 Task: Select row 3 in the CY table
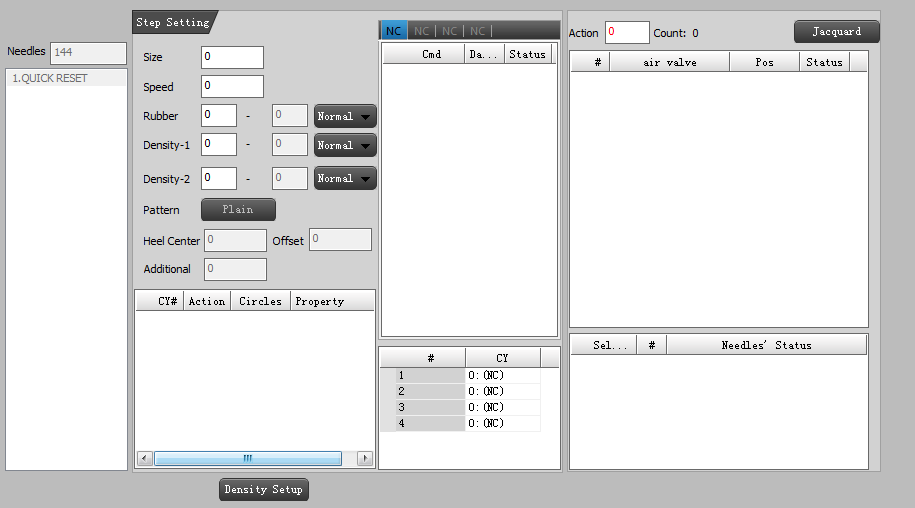(x=430, y=407)
